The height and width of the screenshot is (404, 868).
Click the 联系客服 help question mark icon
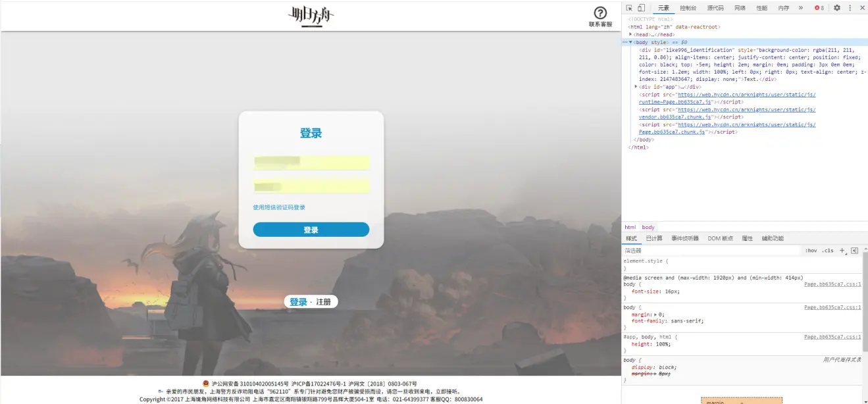(x=600, y=13)
